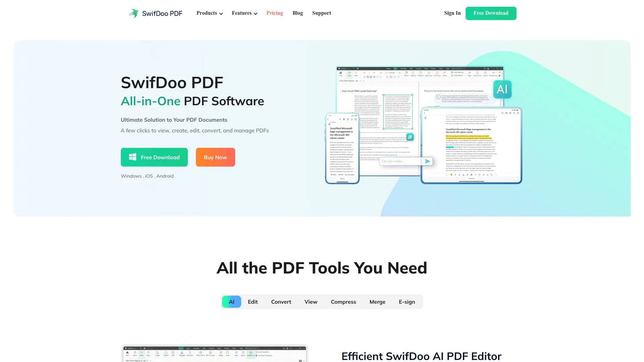Select the Merge PDF tool

pyautogui.click(x=377, y=301)
